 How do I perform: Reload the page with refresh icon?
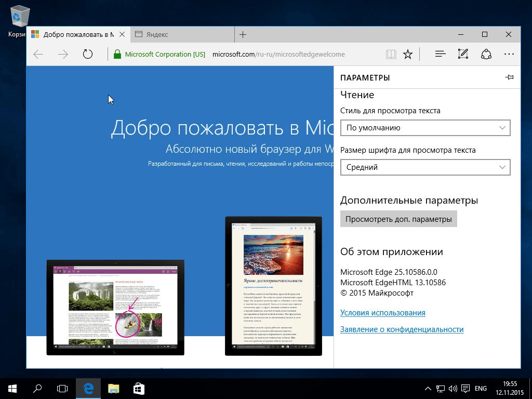click(87, 54)
